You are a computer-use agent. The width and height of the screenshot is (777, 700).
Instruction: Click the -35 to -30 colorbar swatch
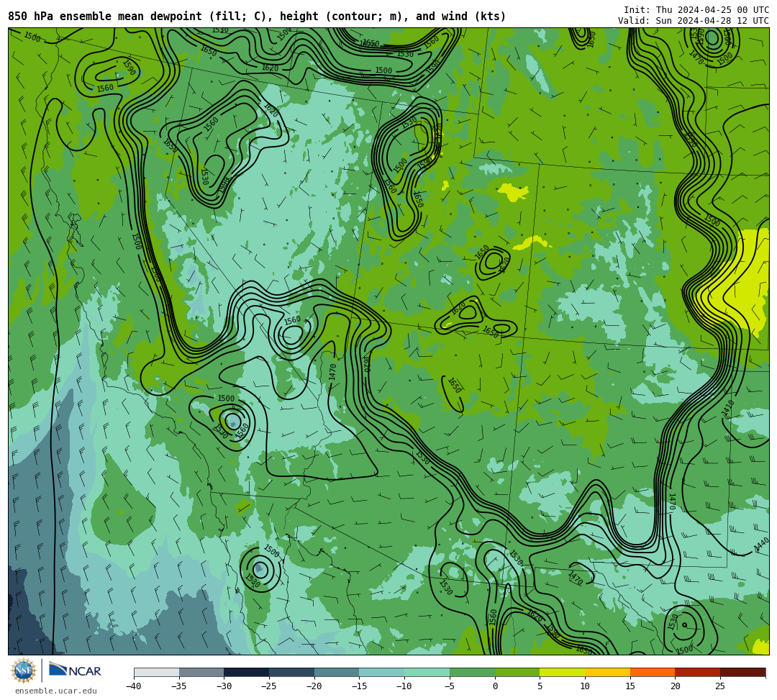(201, 672)
